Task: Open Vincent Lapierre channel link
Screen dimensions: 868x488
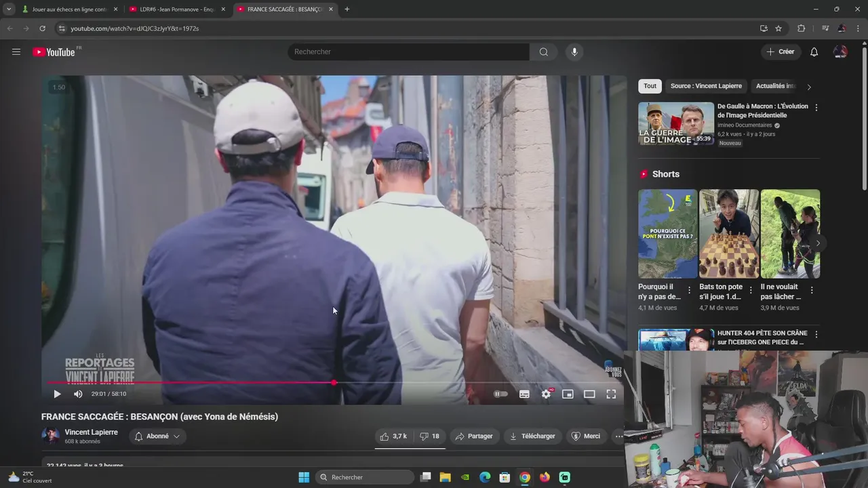Action: tap(91, 432)
